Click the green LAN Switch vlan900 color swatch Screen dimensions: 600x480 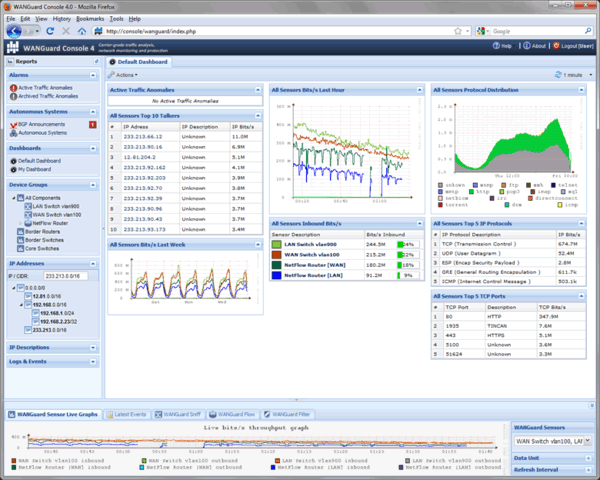click(x=277, y=244)
